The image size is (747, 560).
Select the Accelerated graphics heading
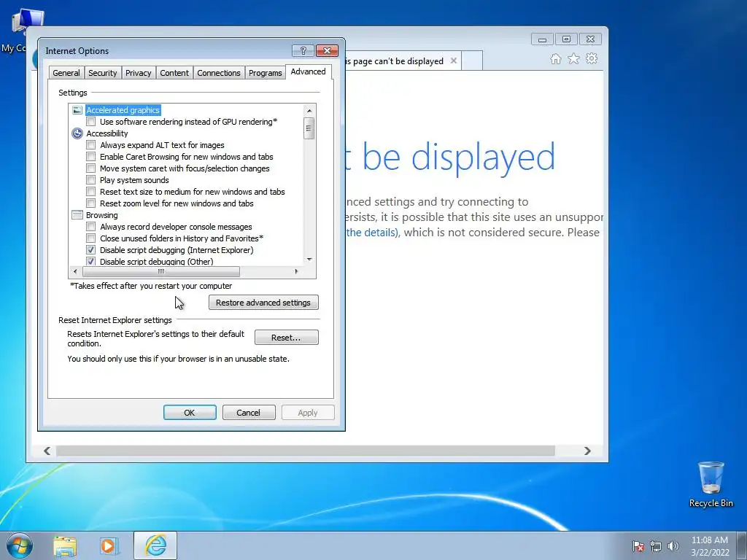coord(123,110)
